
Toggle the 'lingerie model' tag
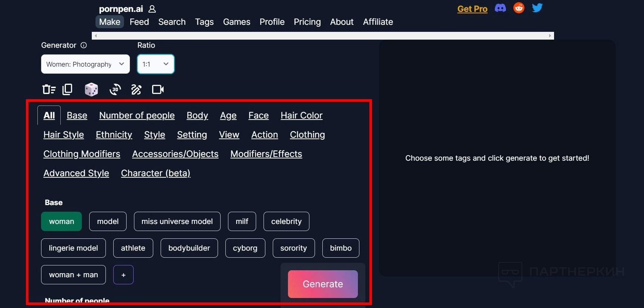[x=73, y=248]
